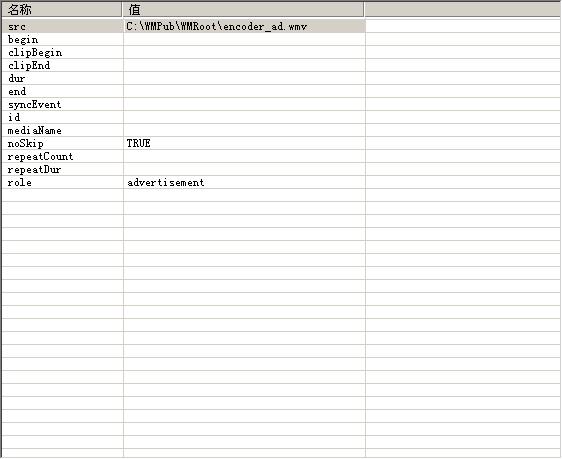The height and width of the screenshot is (459, 562).
Task: Select the src property row
Action: [x=184, y=27]
